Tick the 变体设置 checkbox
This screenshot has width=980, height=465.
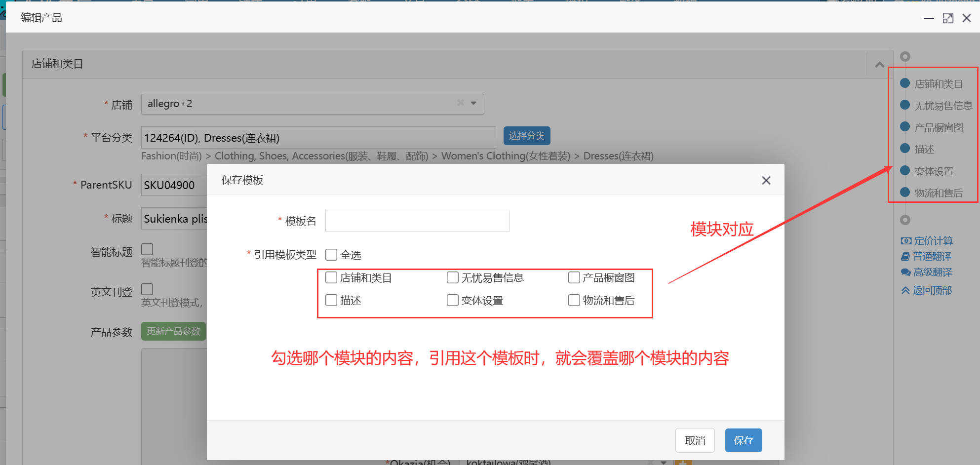click(x=452, y=300)
